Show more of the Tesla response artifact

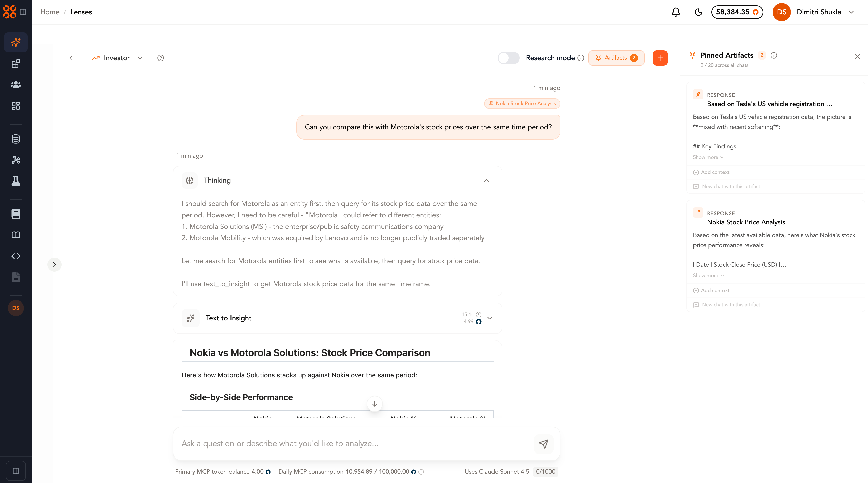708,157
